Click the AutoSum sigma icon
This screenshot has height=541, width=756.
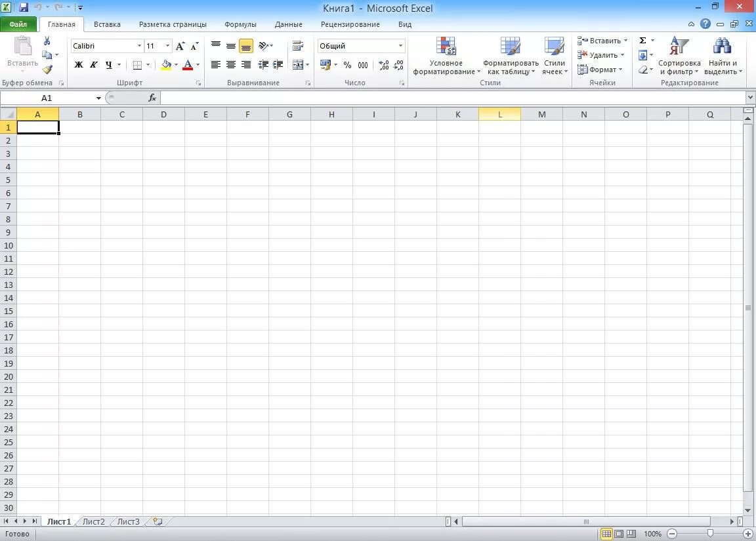pos(642,41)
